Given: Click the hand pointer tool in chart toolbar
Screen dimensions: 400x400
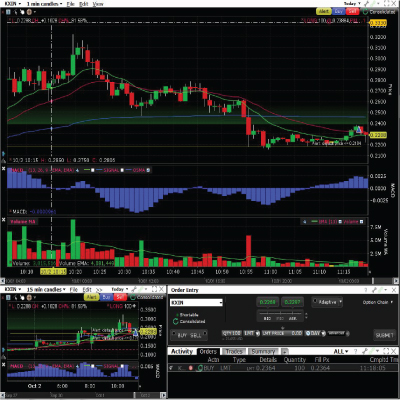Looking at the screenshot, I should [x=22, y=12].
